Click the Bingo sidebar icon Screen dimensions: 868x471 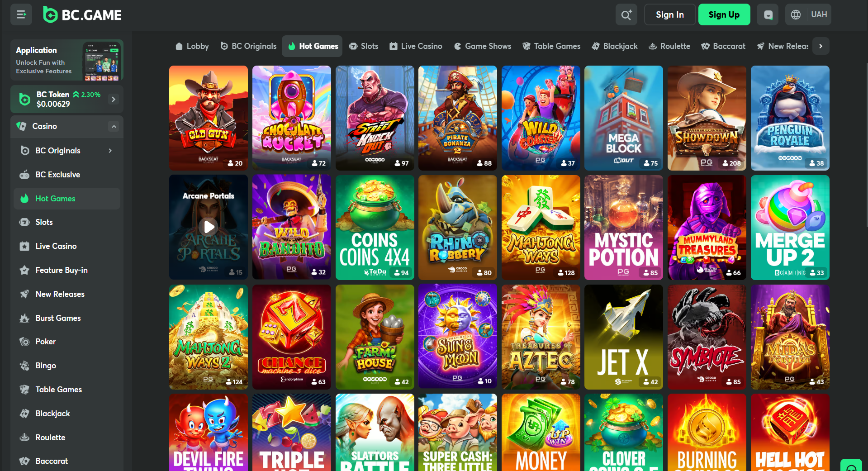click(25, 366)
